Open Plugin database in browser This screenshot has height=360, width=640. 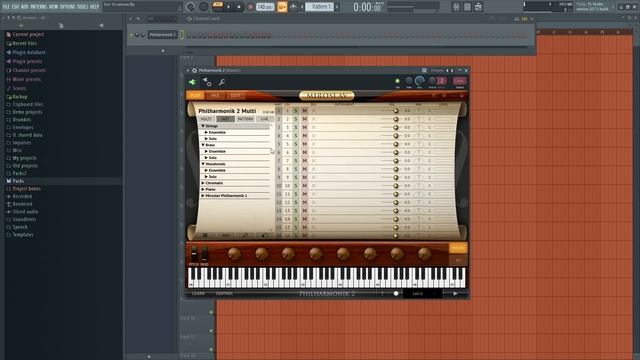coord(29,52)
